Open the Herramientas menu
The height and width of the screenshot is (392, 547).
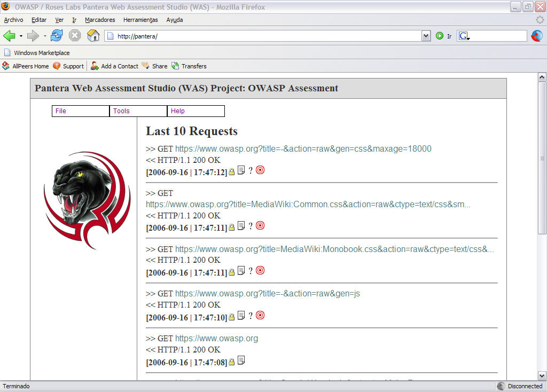click(x=140, y=20)
